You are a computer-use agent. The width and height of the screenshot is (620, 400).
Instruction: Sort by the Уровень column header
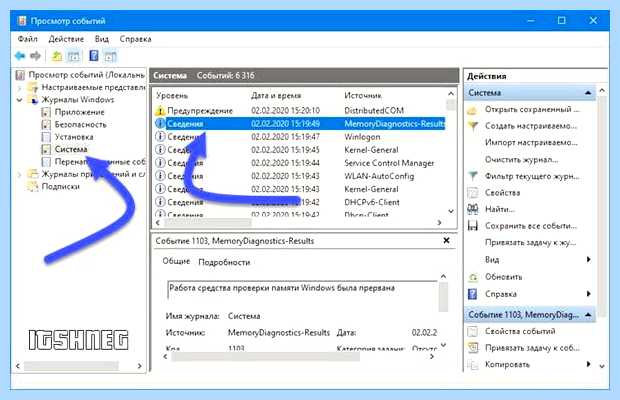172,96
